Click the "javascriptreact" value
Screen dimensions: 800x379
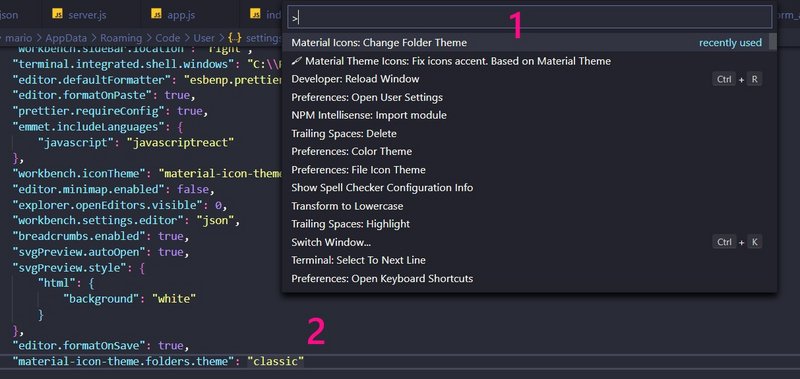181,142
